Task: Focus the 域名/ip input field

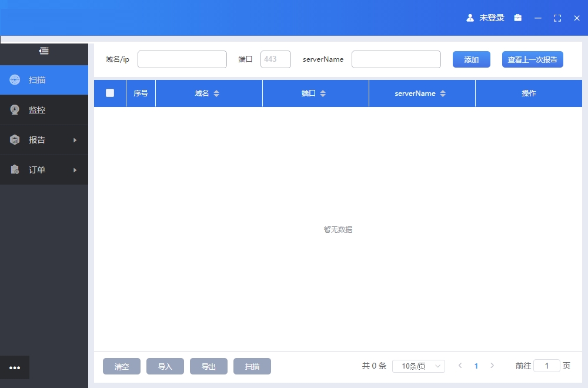Action: tap(182, 59)
